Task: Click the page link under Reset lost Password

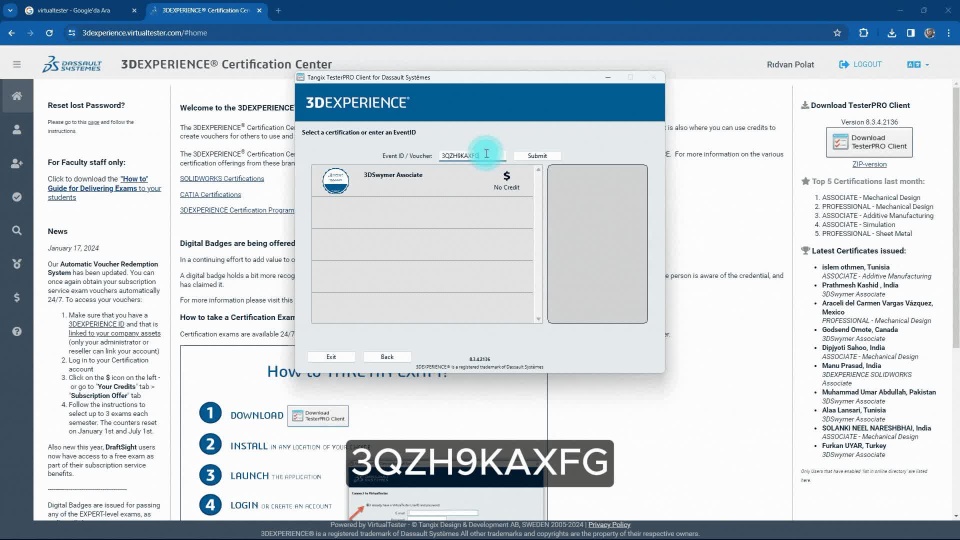Action: 93,122
